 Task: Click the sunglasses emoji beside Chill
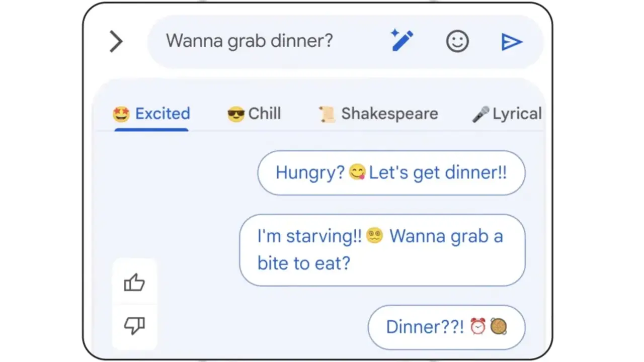click(235, 115)
